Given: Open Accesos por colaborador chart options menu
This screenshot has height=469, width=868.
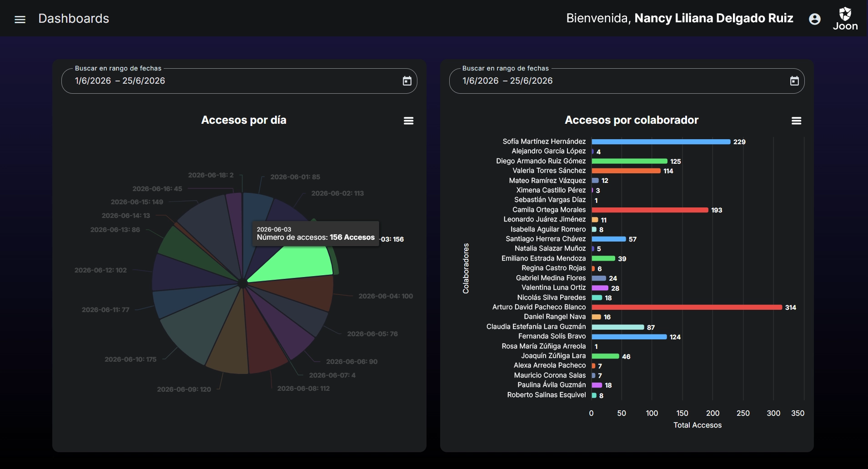Looking at the screenshot, I should 796,121.
